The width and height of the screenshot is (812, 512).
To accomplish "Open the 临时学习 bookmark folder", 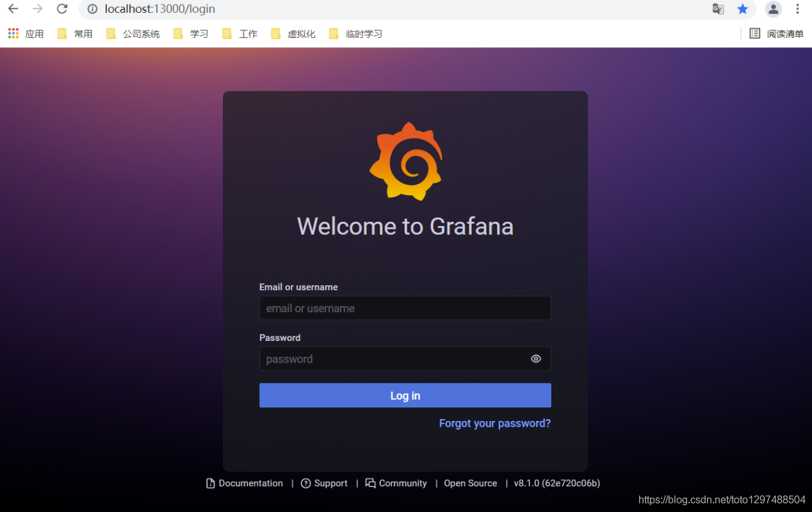I will click(355, 34).
